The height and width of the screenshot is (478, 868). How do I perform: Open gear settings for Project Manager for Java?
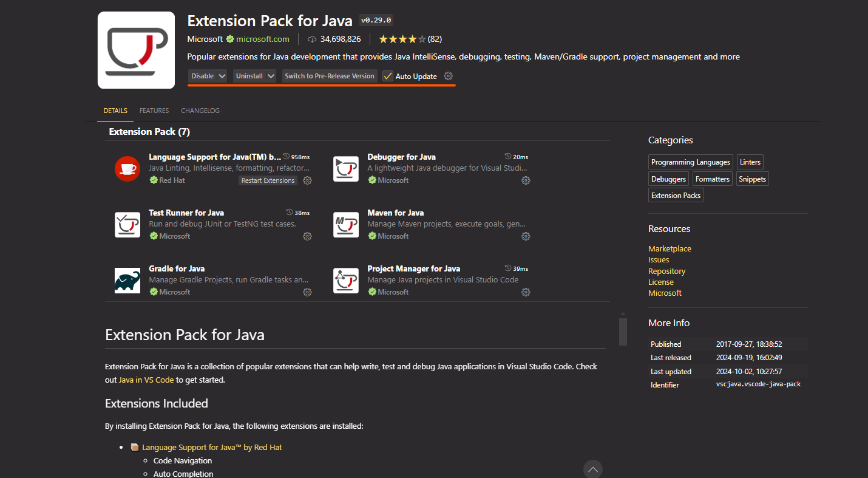[x=526, y=292]
